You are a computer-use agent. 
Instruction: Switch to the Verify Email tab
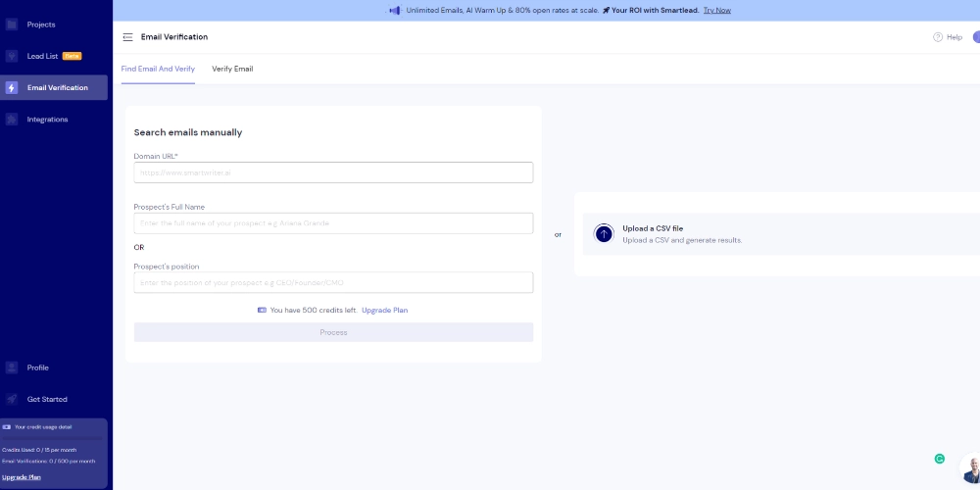click(x=232, y=69)
